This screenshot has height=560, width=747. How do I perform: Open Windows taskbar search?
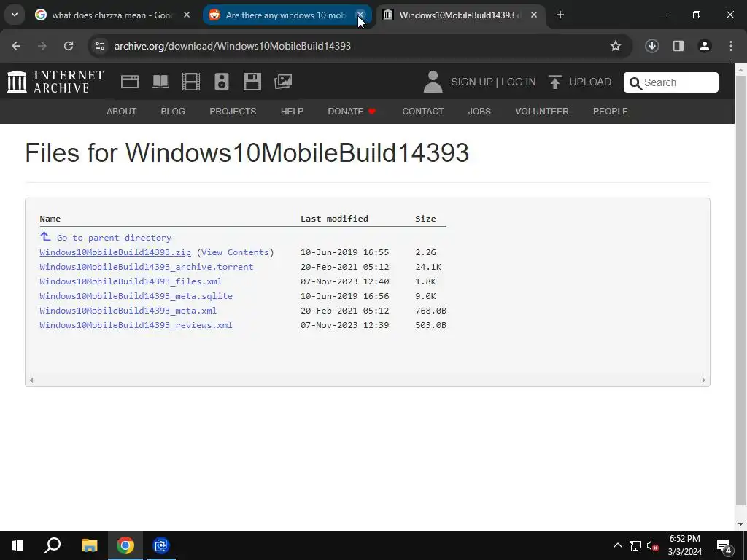tap(53, 545)
